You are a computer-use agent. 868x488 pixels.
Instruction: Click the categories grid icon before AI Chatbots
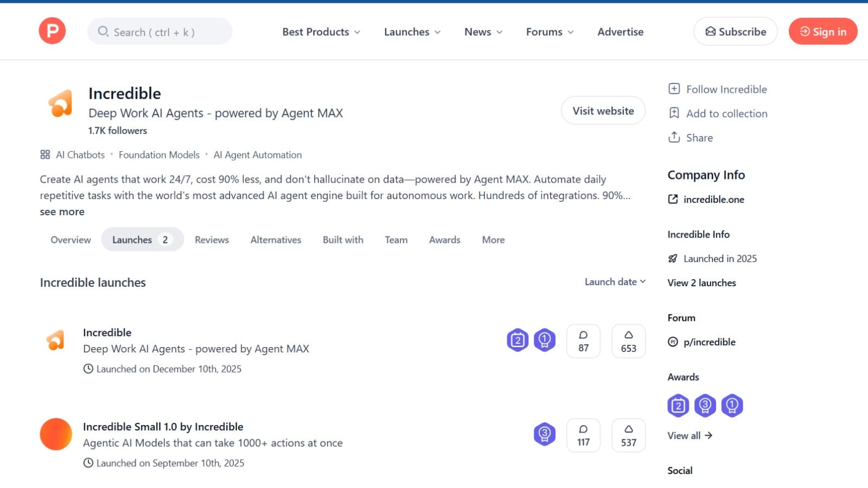45,155
